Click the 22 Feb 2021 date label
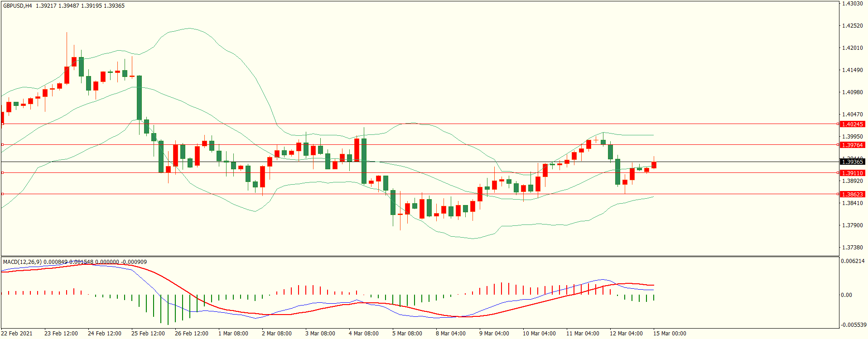The width and height of the screenshot is (868, 339). [17, 334]
